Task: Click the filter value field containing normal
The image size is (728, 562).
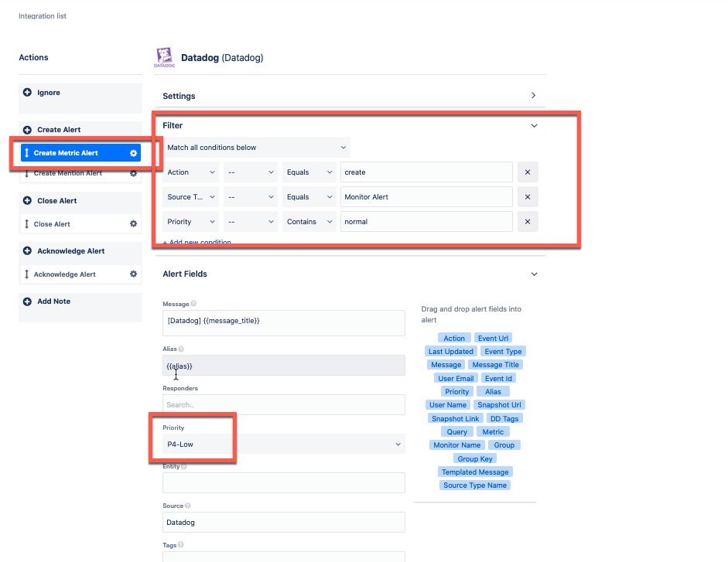Action: pos(426,221)
